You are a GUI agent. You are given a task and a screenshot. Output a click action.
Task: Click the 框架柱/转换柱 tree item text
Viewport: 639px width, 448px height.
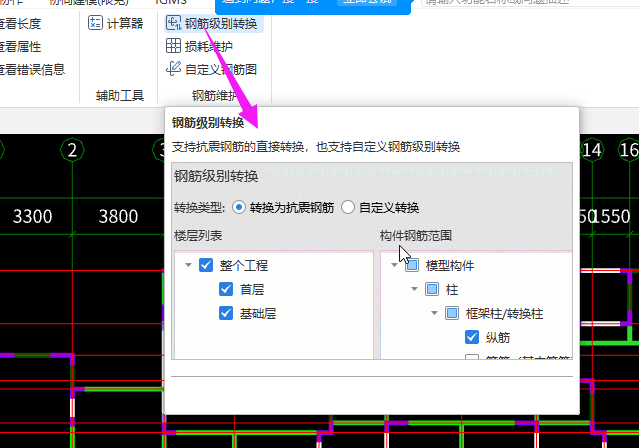coord(505,313)
